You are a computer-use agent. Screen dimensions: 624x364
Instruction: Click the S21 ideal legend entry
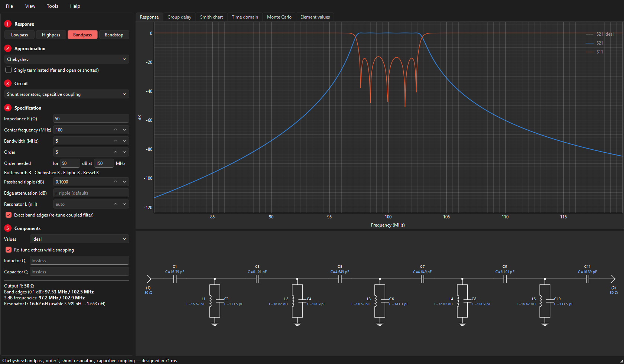pos(599,34)
